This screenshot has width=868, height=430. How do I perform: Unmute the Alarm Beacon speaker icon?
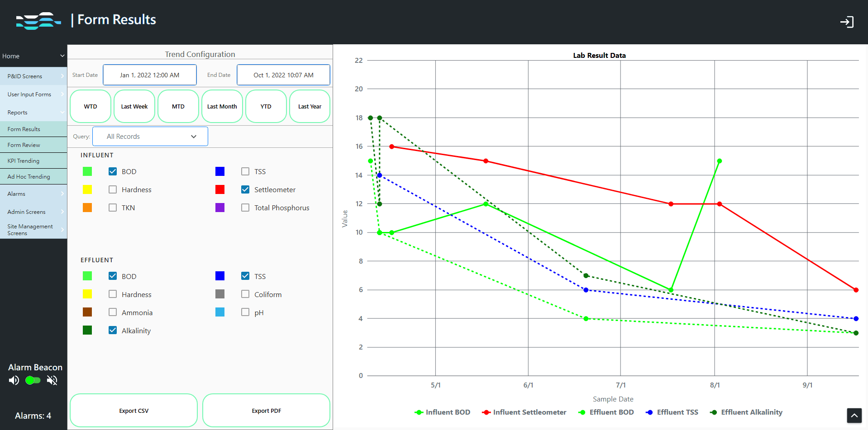[14, 380]
